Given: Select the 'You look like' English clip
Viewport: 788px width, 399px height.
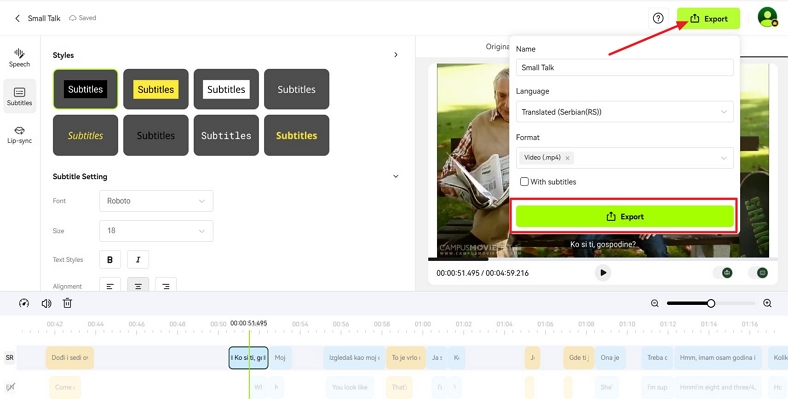Looking at the screenshot, I should click(350, 387).
